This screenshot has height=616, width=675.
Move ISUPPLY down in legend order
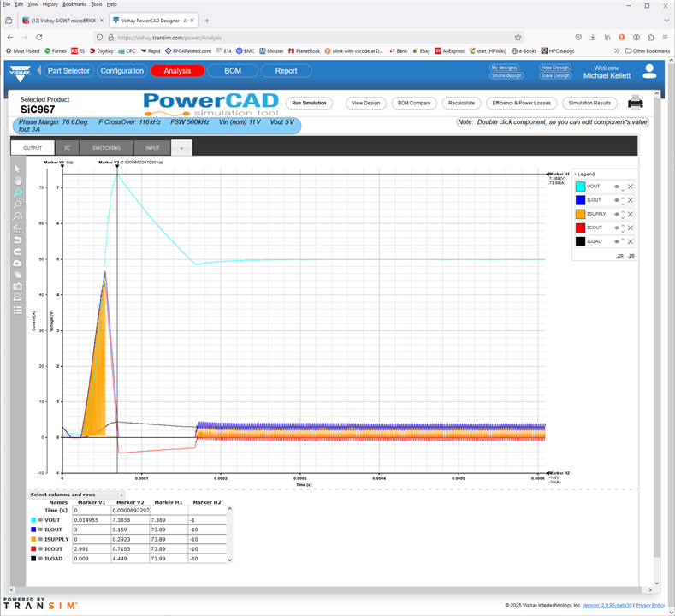pyautogui.click(x=623, y=217)
